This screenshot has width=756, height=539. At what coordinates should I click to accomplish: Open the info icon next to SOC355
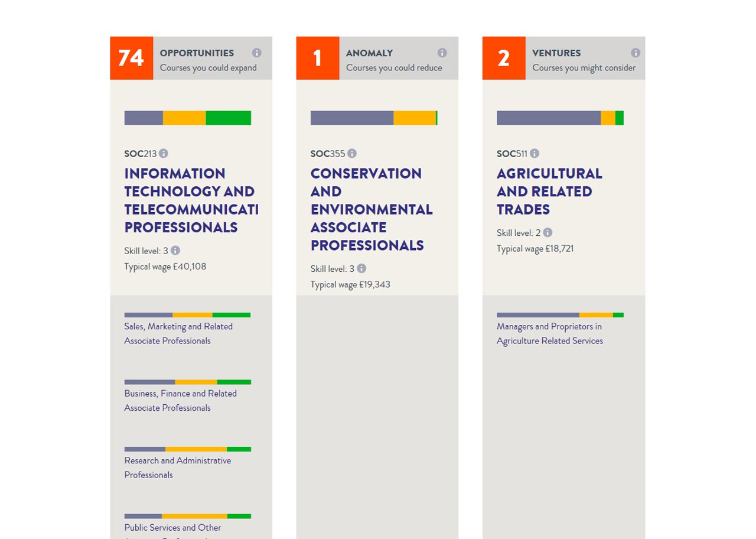click(x=352, y=154)
